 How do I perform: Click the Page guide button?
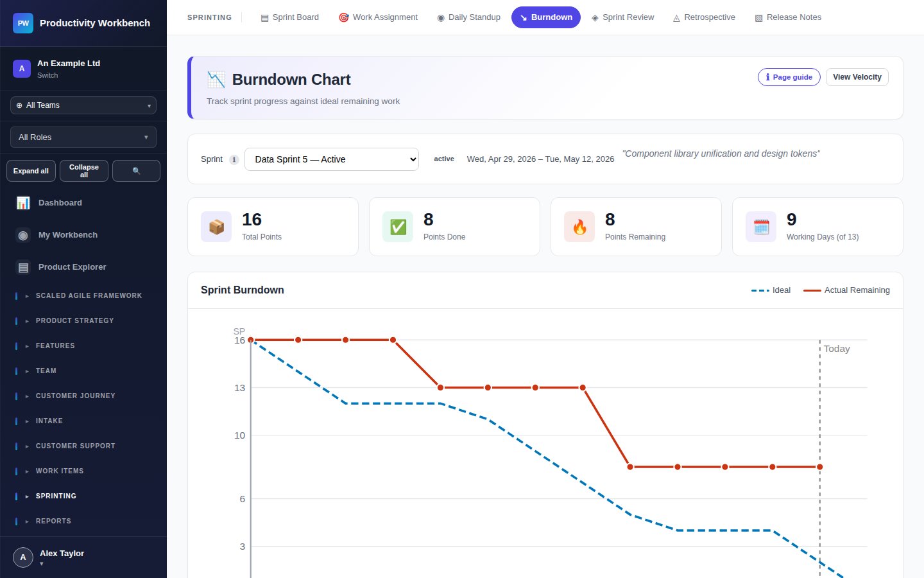(x=789, y=77)
